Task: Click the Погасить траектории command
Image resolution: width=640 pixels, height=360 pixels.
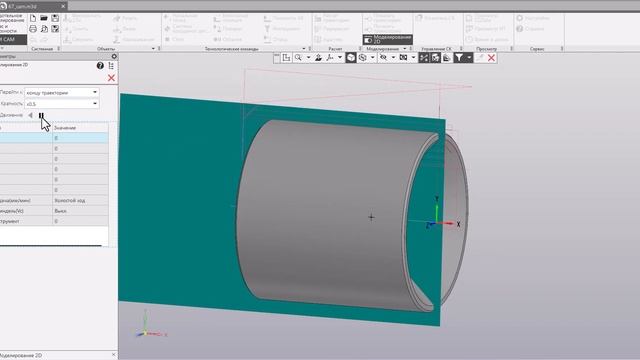Action: 383,29
